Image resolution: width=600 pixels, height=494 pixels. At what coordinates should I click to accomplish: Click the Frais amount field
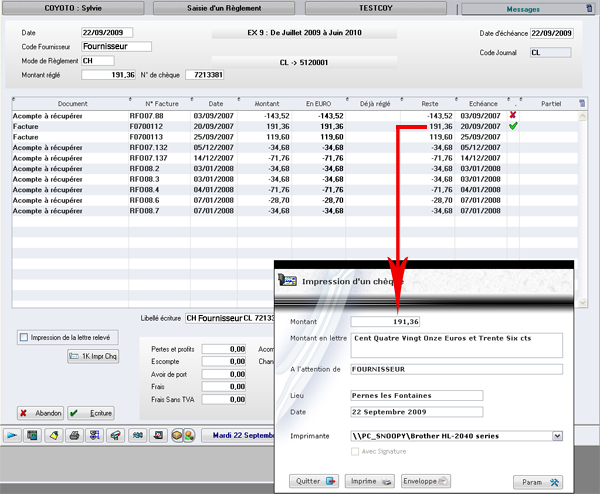click(x=224, y=386)
